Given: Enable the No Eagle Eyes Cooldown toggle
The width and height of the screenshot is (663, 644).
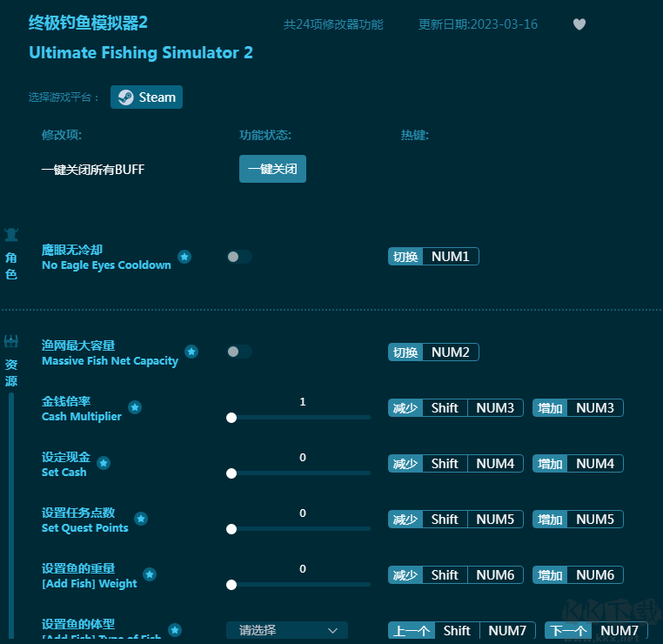Looking at the screenshot, I should click(238, 257).
